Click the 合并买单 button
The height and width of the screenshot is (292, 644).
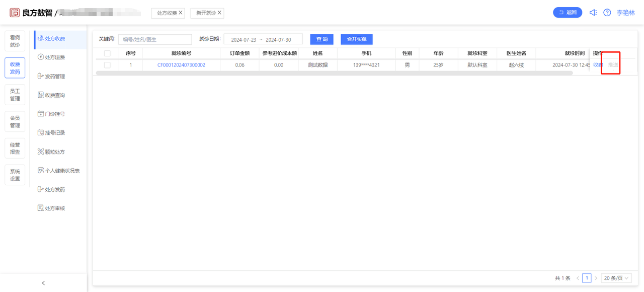357,39
